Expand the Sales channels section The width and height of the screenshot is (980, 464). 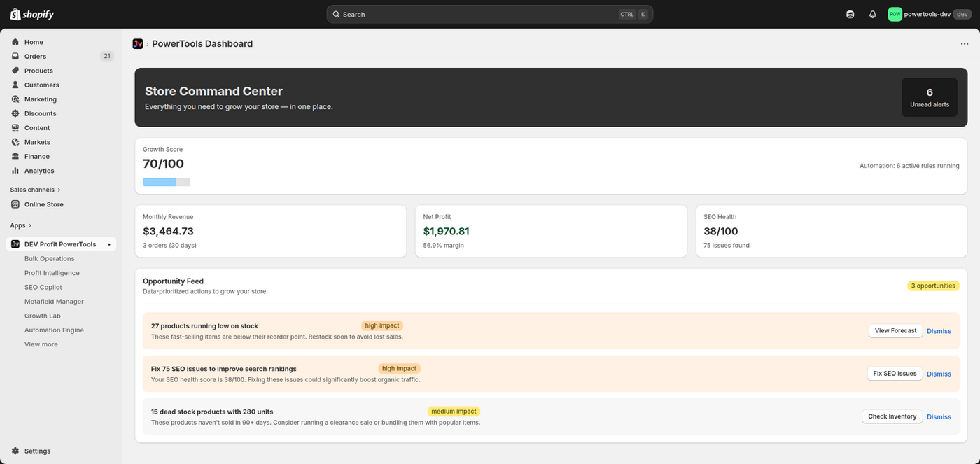click(36, 190)
